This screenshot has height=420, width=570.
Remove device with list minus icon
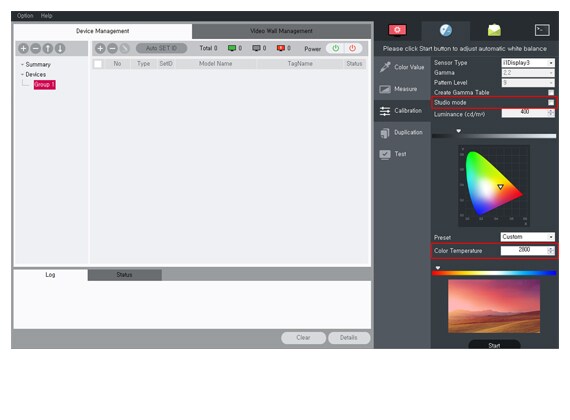point(113,48)
